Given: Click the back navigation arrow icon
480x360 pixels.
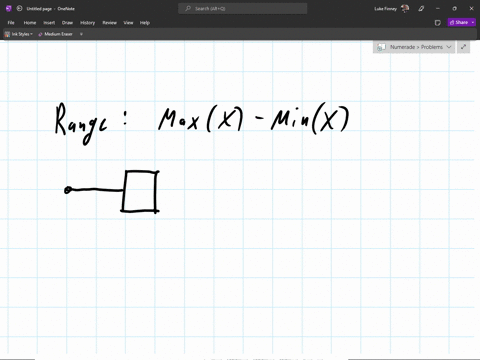Looking at the screenshot, I should [x=19, y=9].
